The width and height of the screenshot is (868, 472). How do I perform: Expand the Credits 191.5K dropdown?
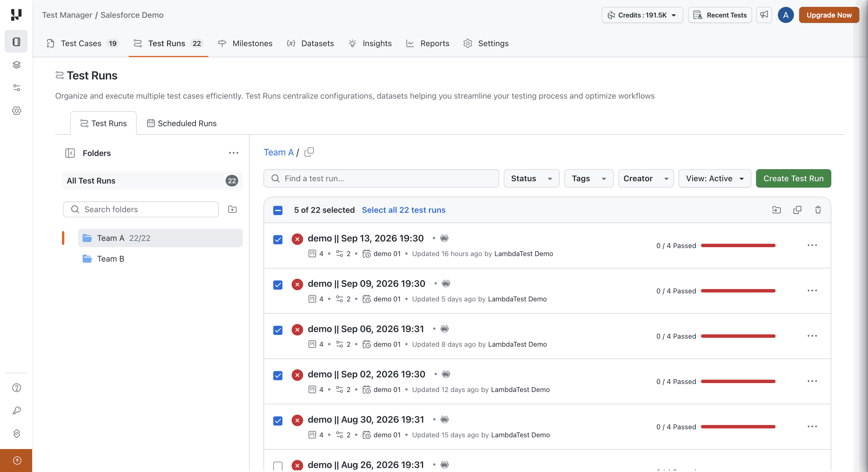(642, 15)
